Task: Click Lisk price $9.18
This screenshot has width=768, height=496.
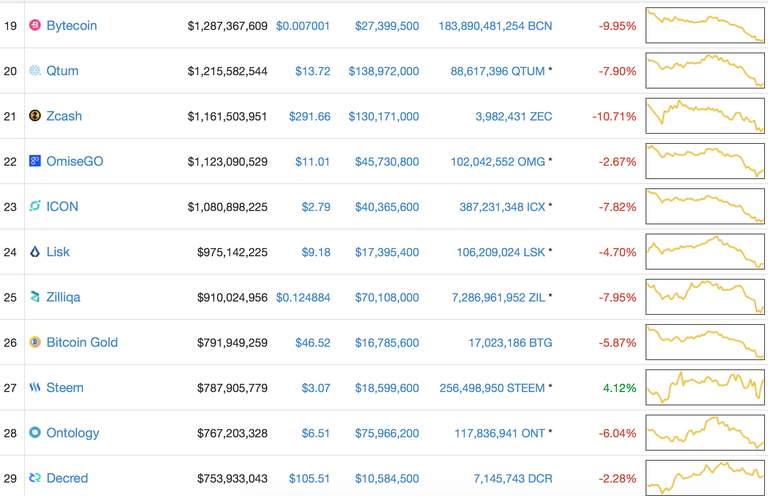Action: click(x=316, y=252)
